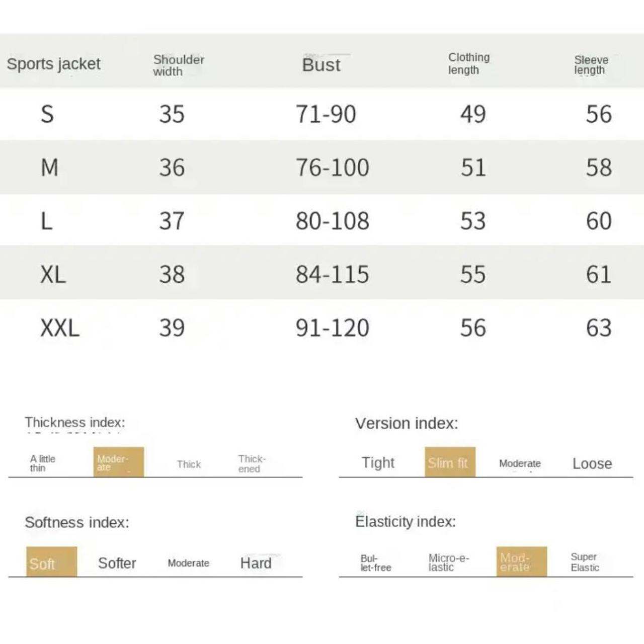This screenshot has height=644, width=644.
Task: Click the Clothing length column header
Action: 468,64
